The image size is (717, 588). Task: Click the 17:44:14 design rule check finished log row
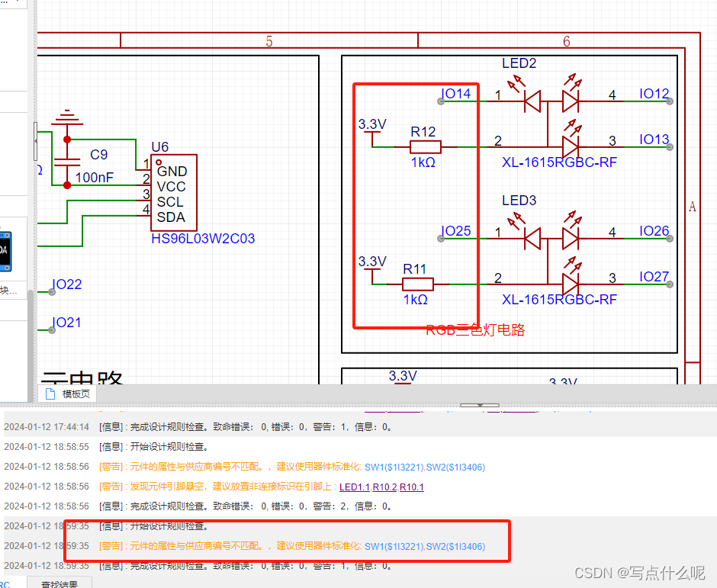[x=358, y=427]
